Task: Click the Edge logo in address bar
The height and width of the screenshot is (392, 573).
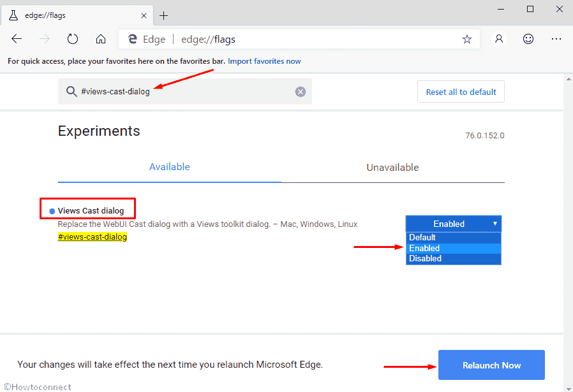Action: pyautogui.click(x=132, y=39)
